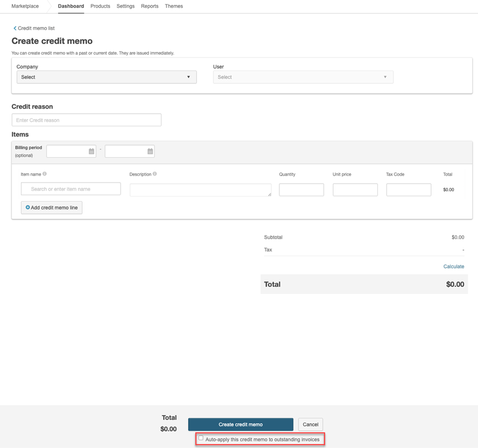The height and width of the screenshot is (448, 478).
Task: Click the info icon next to Description
Action: point(154,174)
